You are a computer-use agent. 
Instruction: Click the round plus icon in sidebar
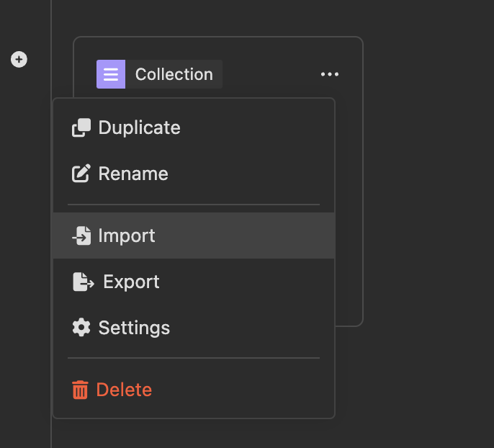(x=19, y=60)
